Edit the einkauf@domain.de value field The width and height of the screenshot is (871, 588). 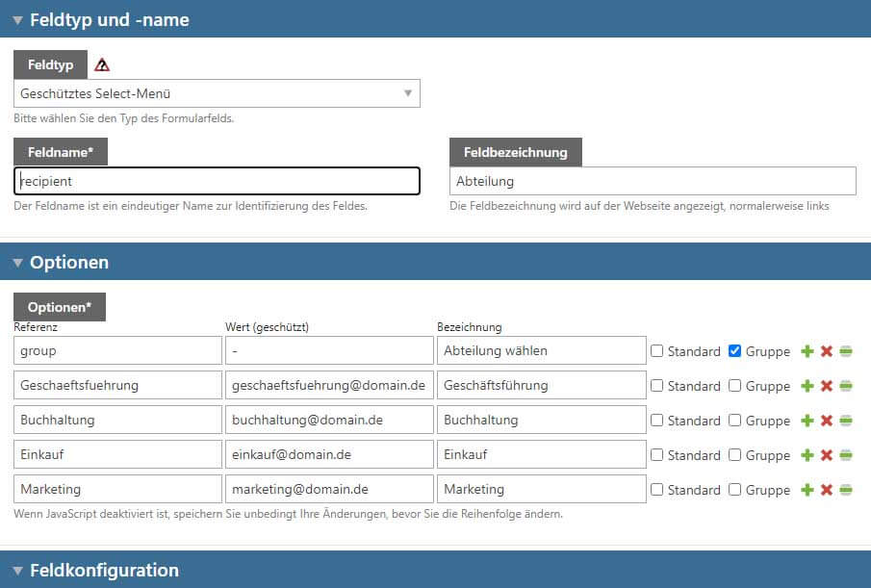pyautogui.click(x=329, y=455)
